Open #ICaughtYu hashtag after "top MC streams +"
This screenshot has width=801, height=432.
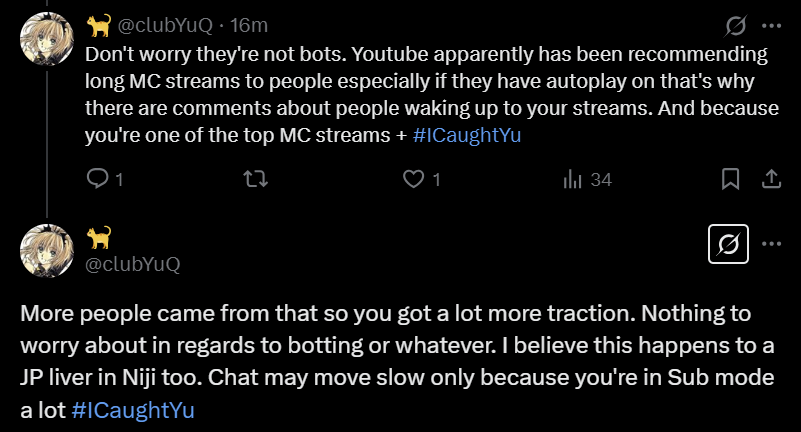pos(466,136)
